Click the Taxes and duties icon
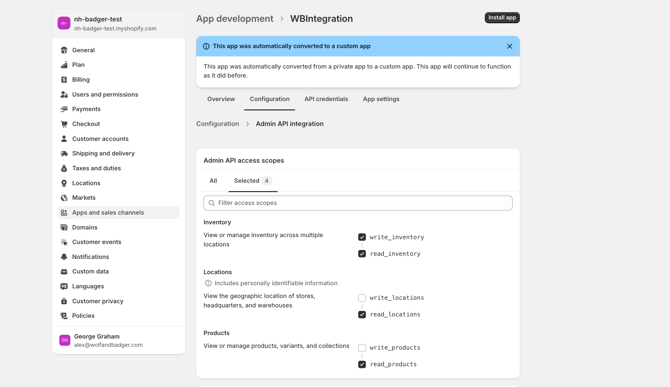 (x=64, y=168)
